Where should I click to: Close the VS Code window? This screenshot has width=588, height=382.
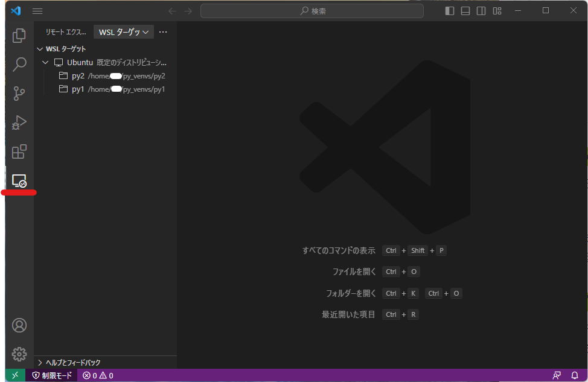[x=574, y=10]
